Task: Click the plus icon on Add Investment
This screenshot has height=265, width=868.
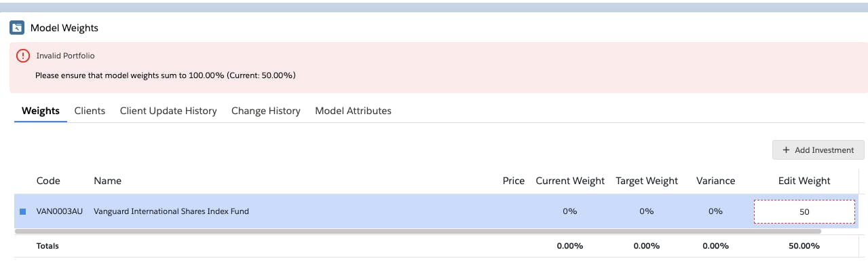Action: [786, 150]
